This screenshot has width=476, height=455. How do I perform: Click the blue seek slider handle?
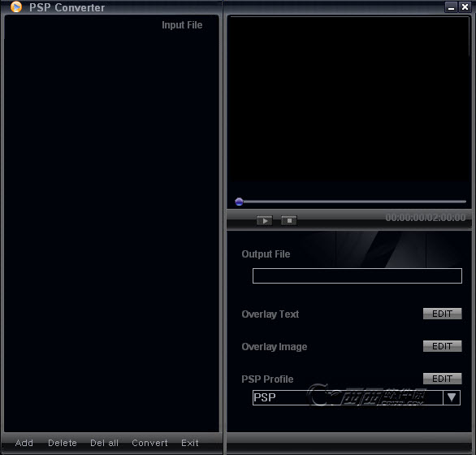(239, 201)
